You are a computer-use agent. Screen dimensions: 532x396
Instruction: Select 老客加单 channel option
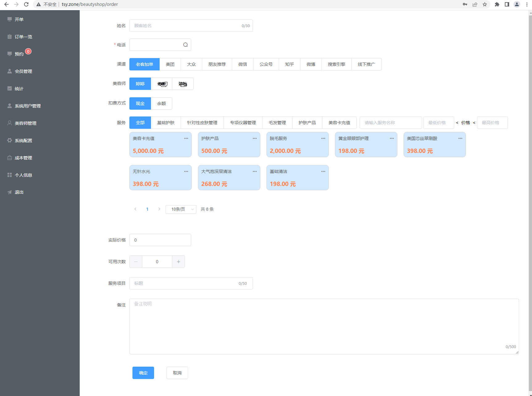[x=145, y=64]
